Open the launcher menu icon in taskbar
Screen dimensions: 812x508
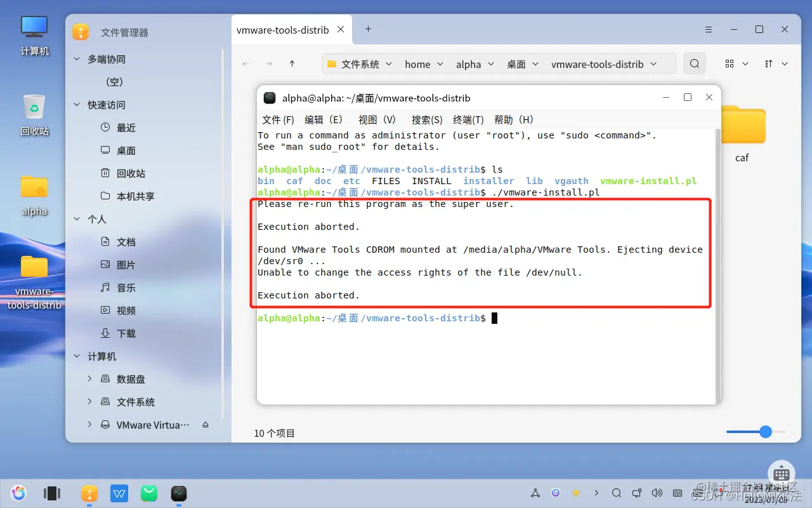[x=18, y=493]
